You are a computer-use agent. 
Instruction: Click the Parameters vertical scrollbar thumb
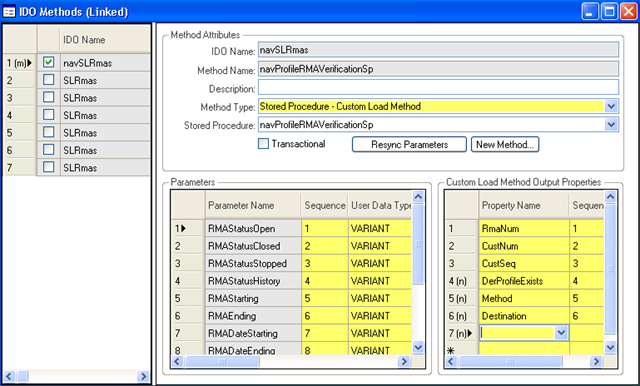click(418, 244)
